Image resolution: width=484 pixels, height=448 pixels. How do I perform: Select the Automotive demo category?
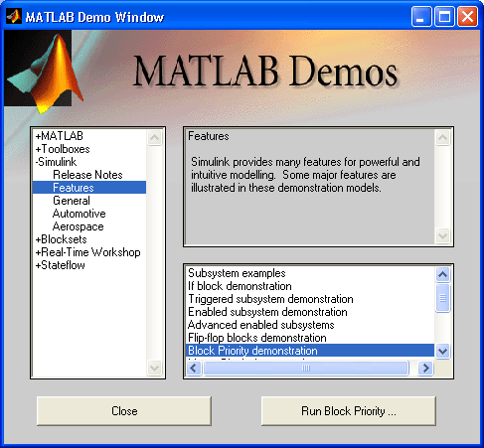80,214
